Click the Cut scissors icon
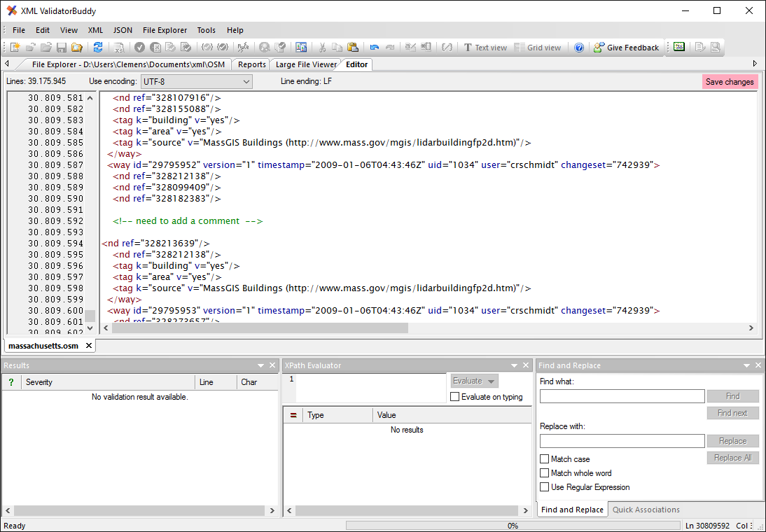 (x=322, y=48)
